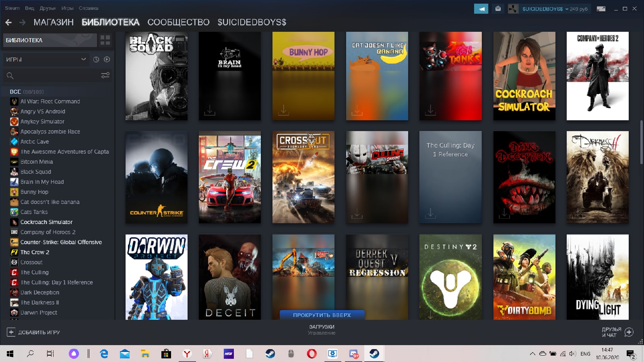Go to the БИБЛИОТЕКА tab
The width and height of the screenshot is (644, 362).
111,22
